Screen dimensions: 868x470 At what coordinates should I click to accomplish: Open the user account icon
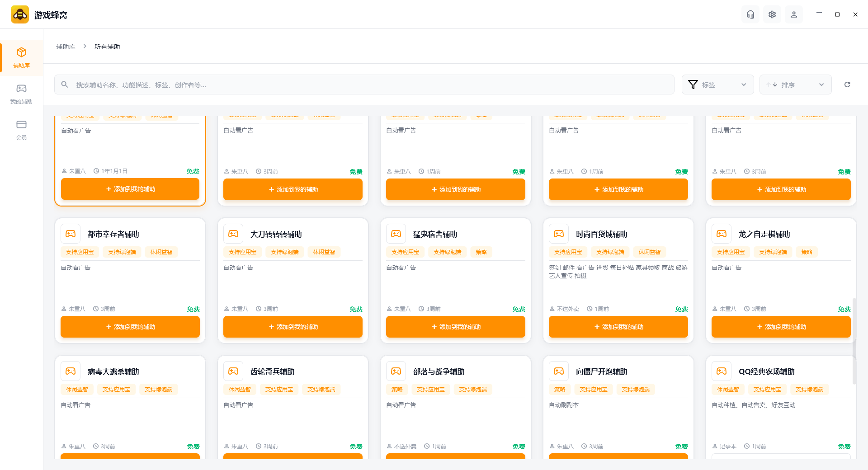pos(794,14)
